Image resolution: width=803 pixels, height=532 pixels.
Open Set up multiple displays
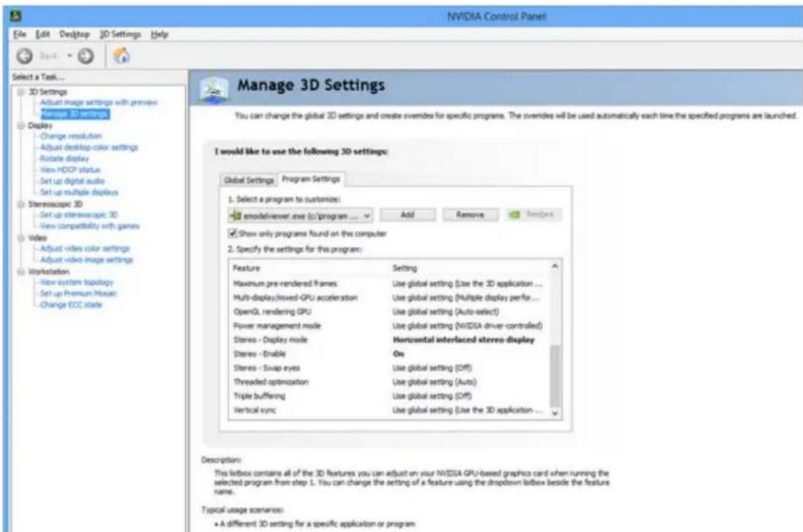pyautogui.click(x=79, y=193)
